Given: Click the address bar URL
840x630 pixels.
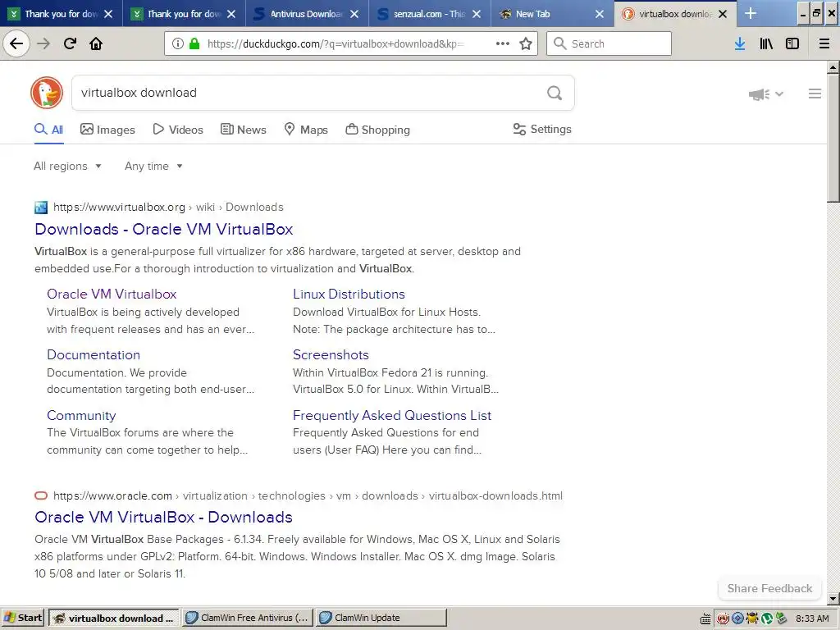Looking at the screenshot, I should click(336, 44).
